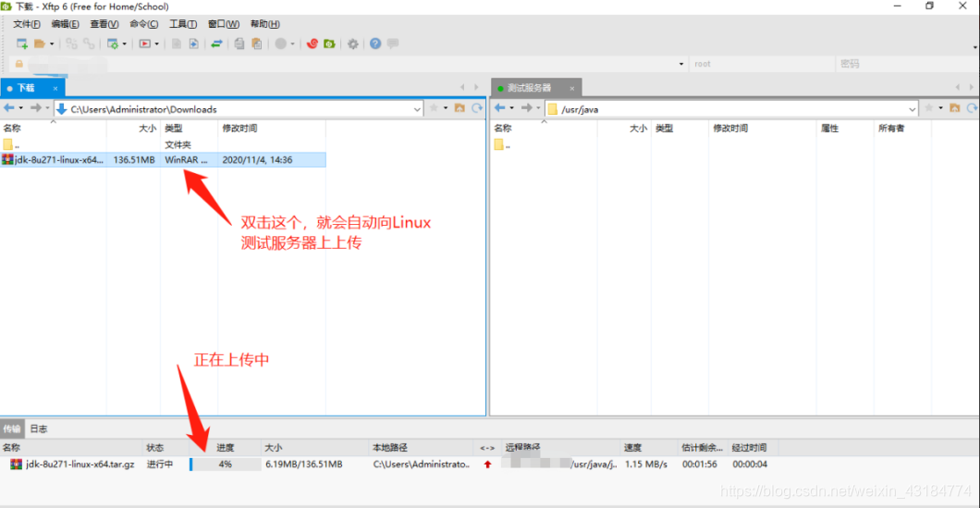Click remote pane bookmark star icon
980x508 pixels.
(929, 108)
